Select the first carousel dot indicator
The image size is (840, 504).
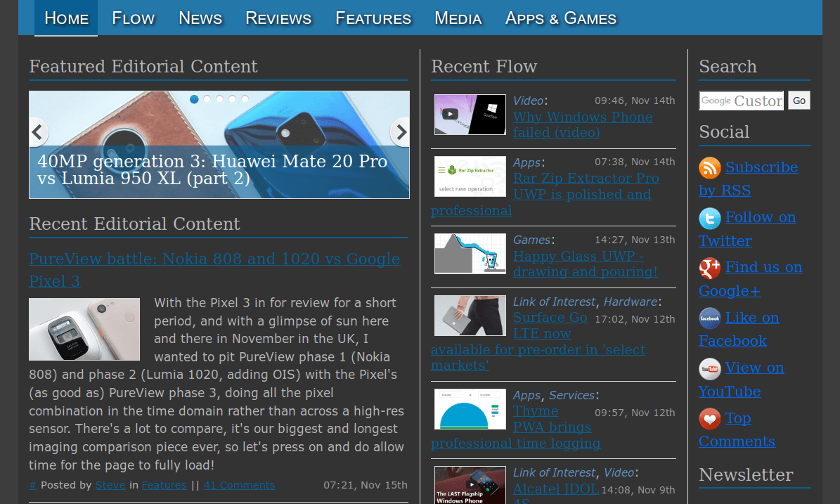coord(195,99)
